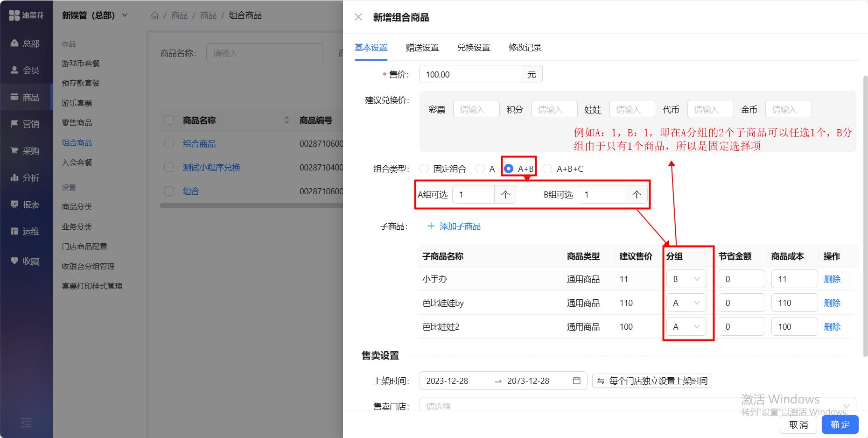Switch to the 基本设置 tab
This screenshot has height=438, width=868.
point(371,48)
